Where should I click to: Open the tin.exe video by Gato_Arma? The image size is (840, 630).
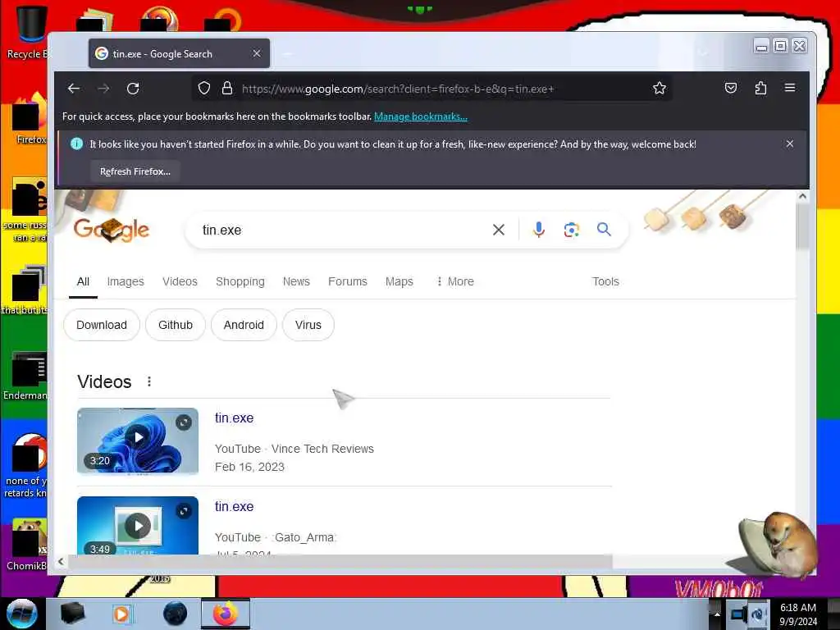click(234, 506)
